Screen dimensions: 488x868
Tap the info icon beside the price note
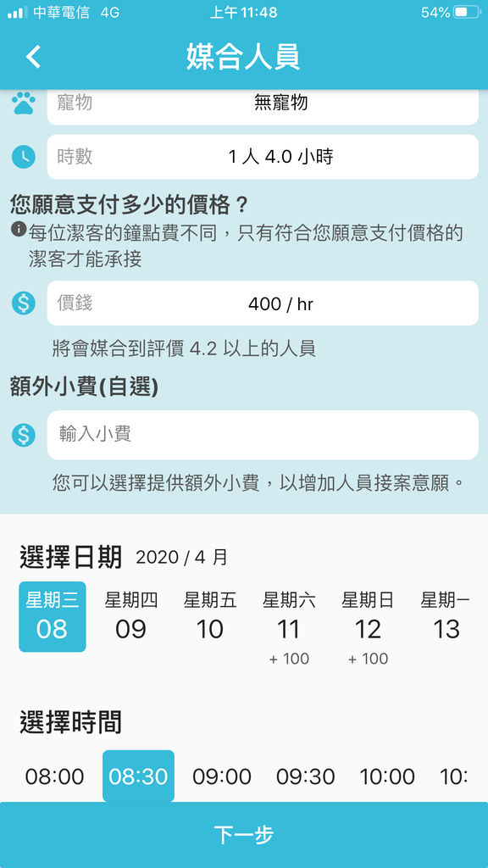tap(19, 228)
